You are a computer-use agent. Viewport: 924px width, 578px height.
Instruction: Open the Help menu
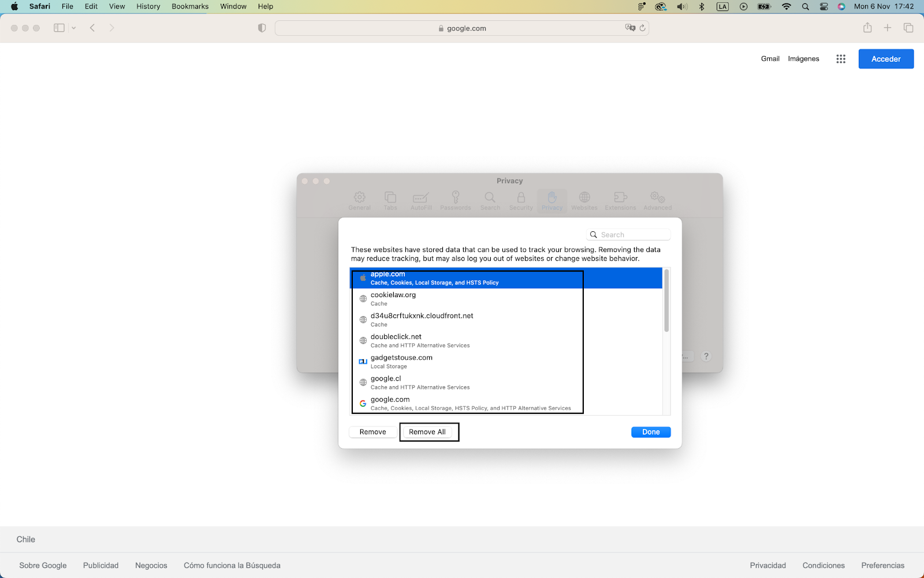pos(266,6)
